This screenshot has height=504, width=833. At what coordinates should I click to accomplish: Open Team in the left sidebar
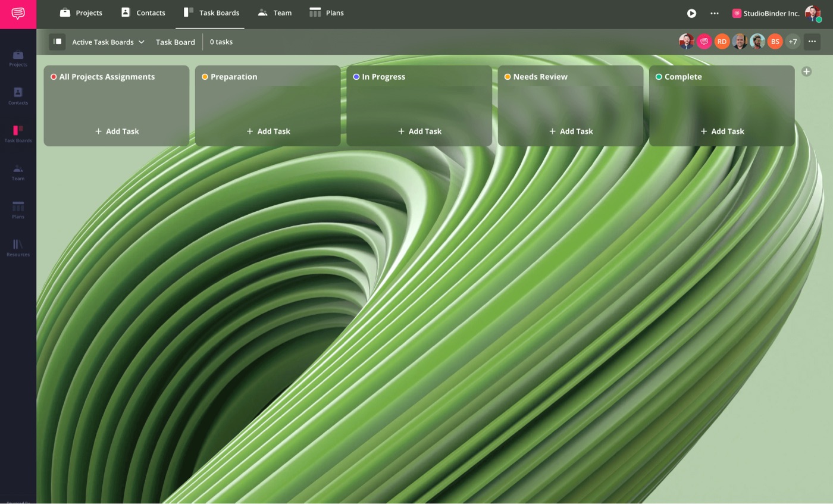(x=18, y=172)
